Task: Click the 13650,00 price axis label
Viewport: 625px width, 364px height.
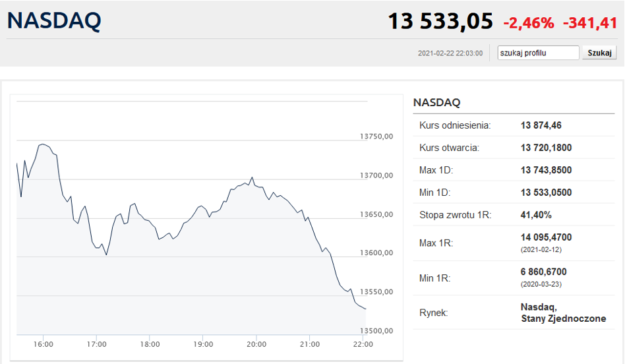Action: click(x=376, y=214)
